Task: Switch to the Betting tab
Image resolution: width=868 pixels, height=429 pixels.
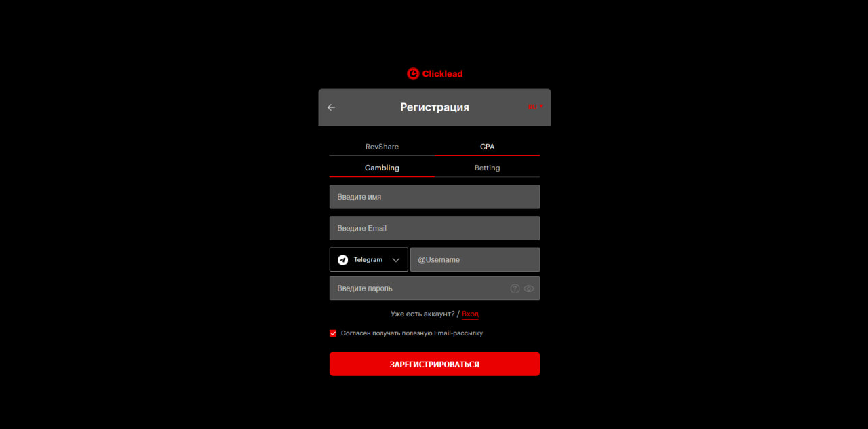Action: 487,167
